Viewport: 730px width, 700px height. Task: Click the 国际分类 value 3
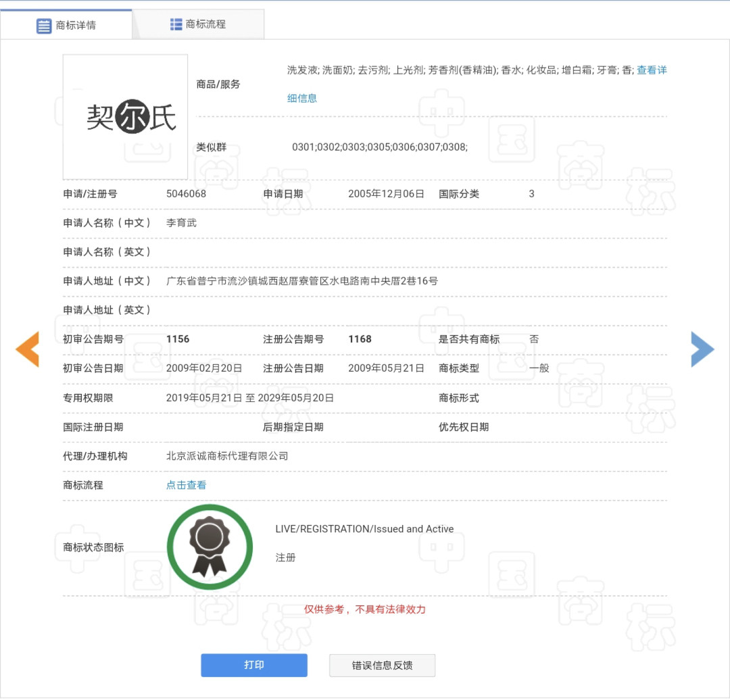pyautogui.click(x=531, y=193)
